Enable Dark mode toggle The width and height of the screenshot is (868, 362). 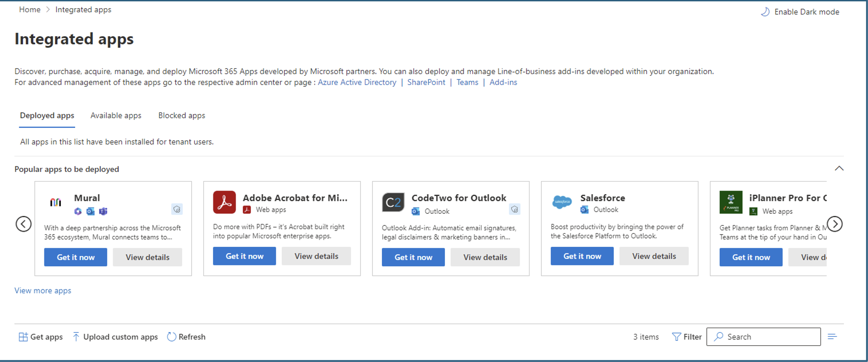[x=800, y=12]
